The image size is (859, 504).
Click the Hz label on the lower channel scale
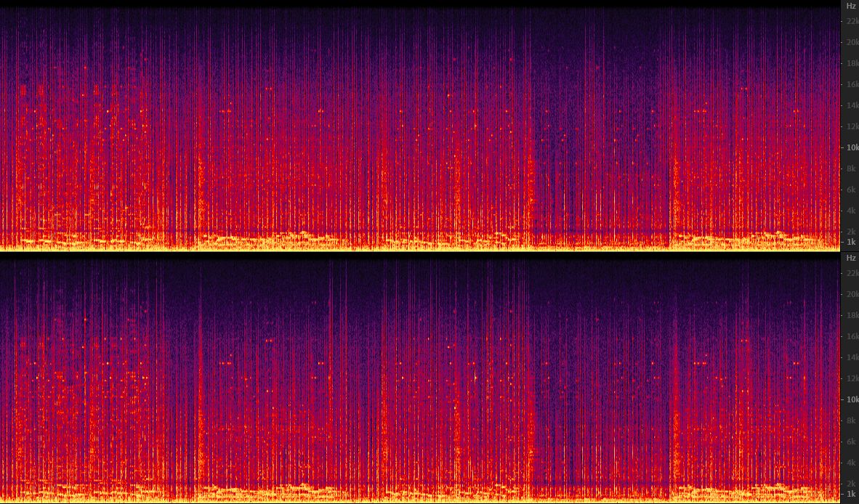[851, 258]
